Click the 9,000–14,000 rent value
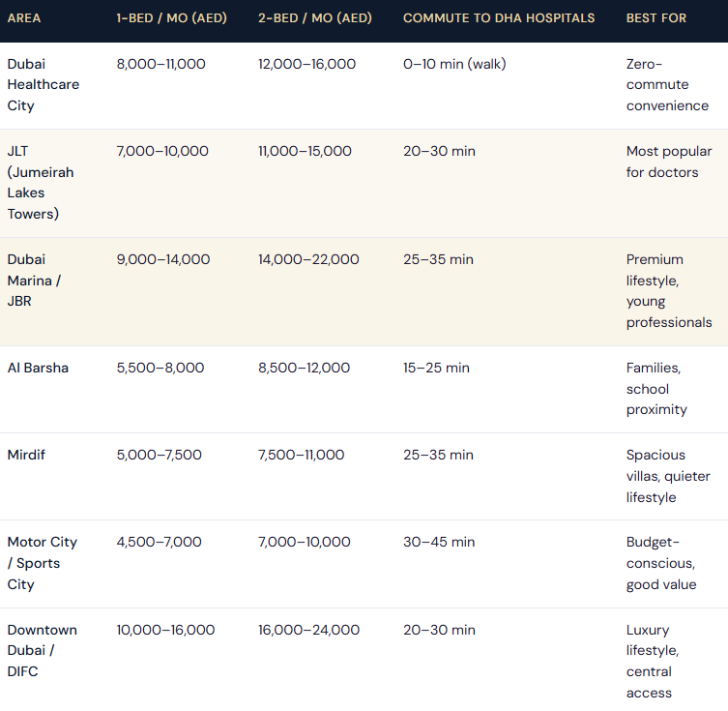 [x=163, y=259]
